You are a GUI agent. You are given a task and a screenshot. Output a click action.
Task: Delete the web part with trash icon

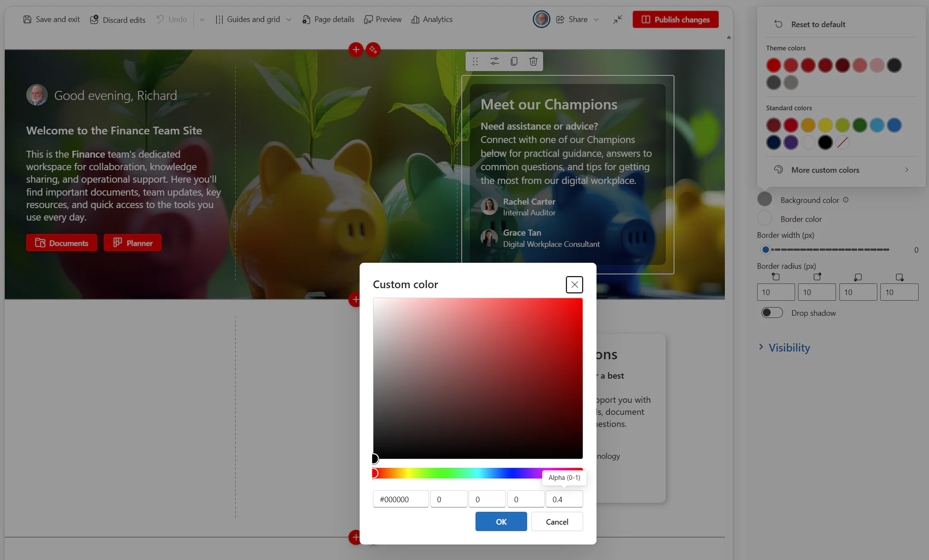pos(533,61)
